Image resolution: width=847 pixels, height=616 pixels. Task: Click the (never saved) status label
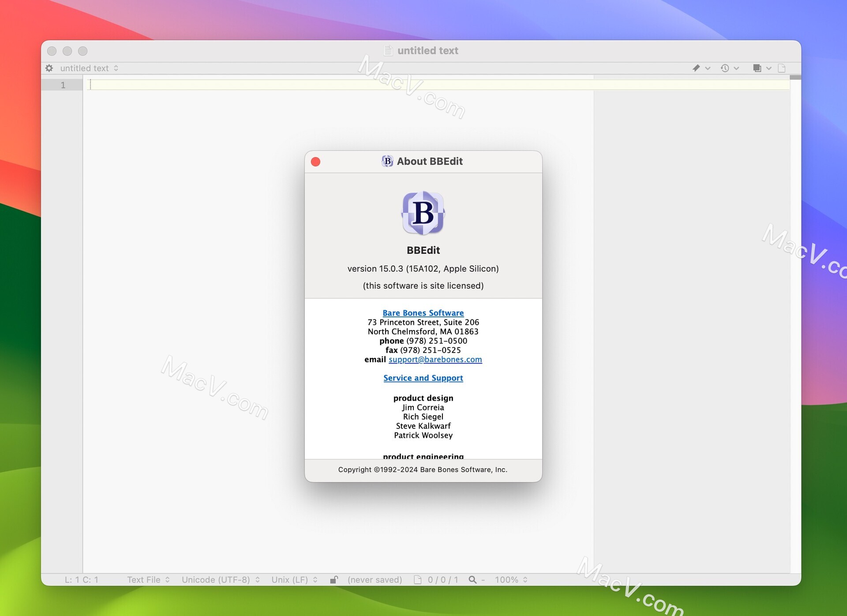[x=374, y=579]
